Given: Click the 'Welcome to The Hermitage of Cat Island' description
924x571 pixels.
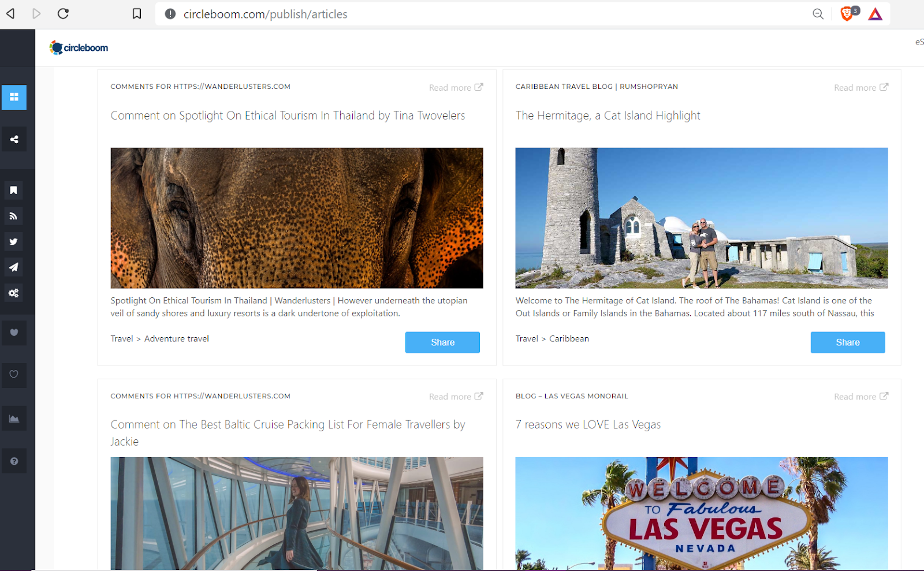Looking at the screenshot, I should coord(695,307).
